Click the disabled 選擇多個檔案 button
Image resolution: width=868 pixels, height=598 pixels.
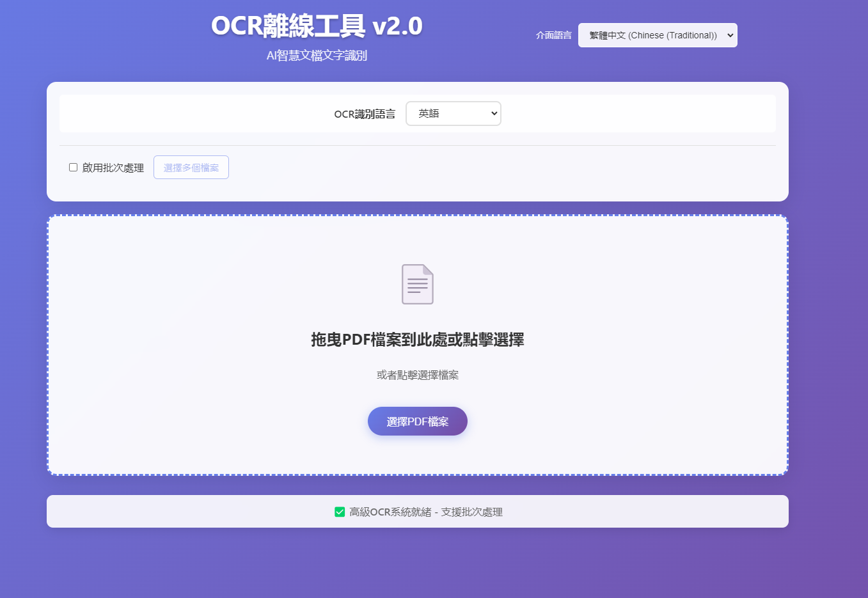191,167
